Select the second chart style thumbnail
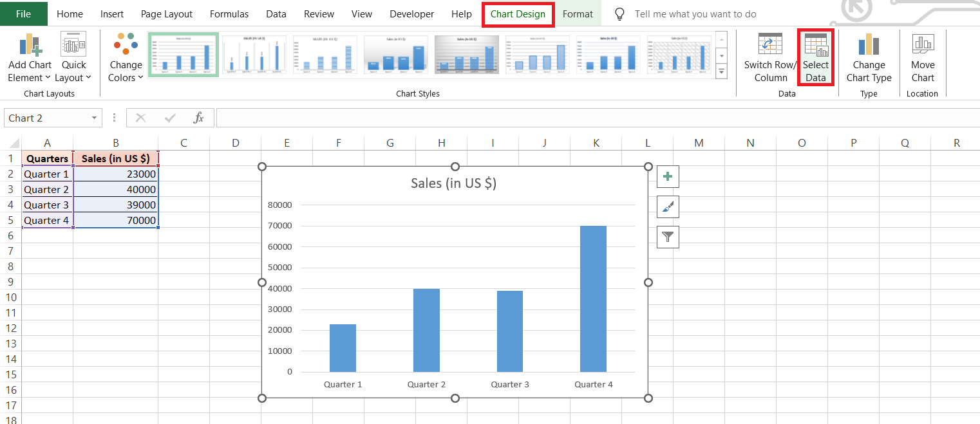The height and width of the screenshot is (424, 980). (254, 54)
